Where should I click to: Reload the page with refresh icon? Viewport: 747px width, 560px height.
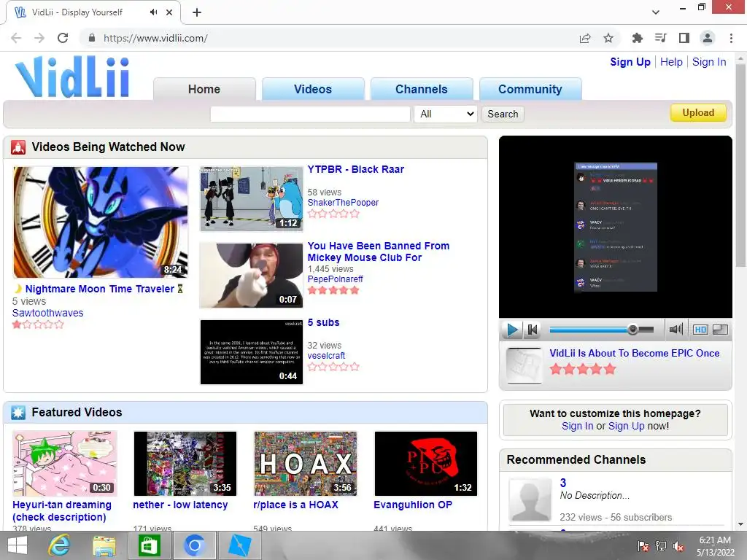(63, 38)
